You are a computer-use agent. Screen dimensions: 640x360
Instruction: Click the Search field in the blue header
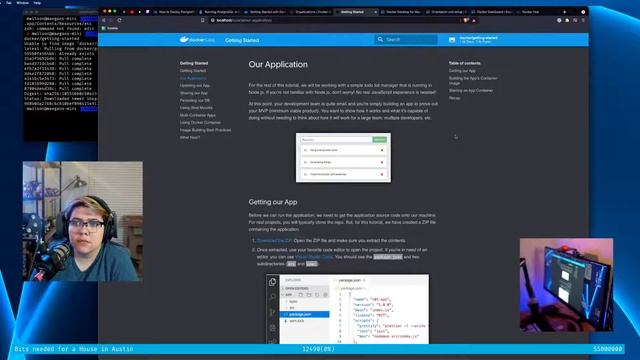tap(406, 40)
